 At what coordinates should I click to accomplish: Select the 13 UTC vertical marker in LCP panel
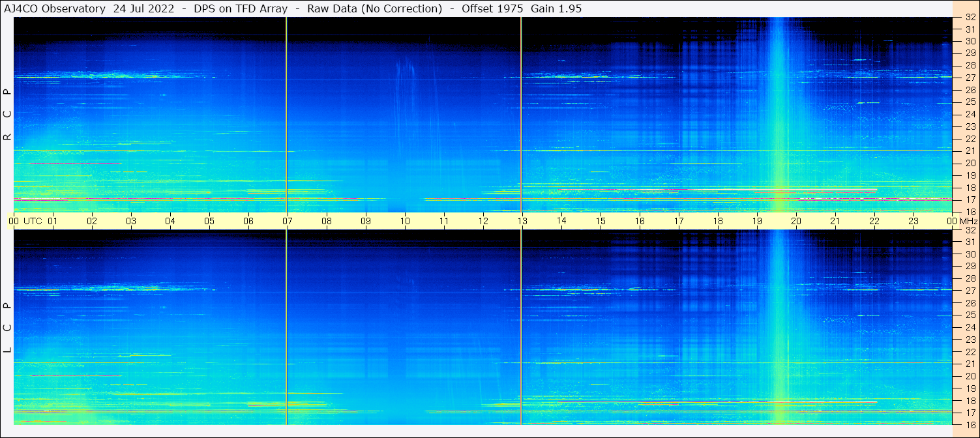coord(522,327)
